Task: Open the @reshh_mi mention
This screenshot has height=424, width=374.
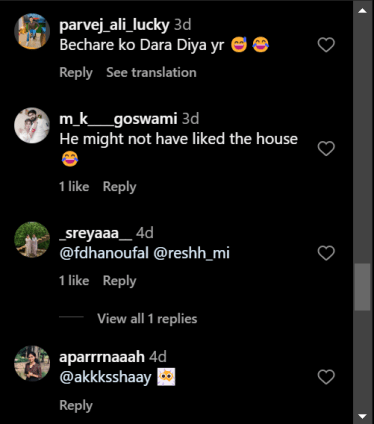Action: point(192,253)
